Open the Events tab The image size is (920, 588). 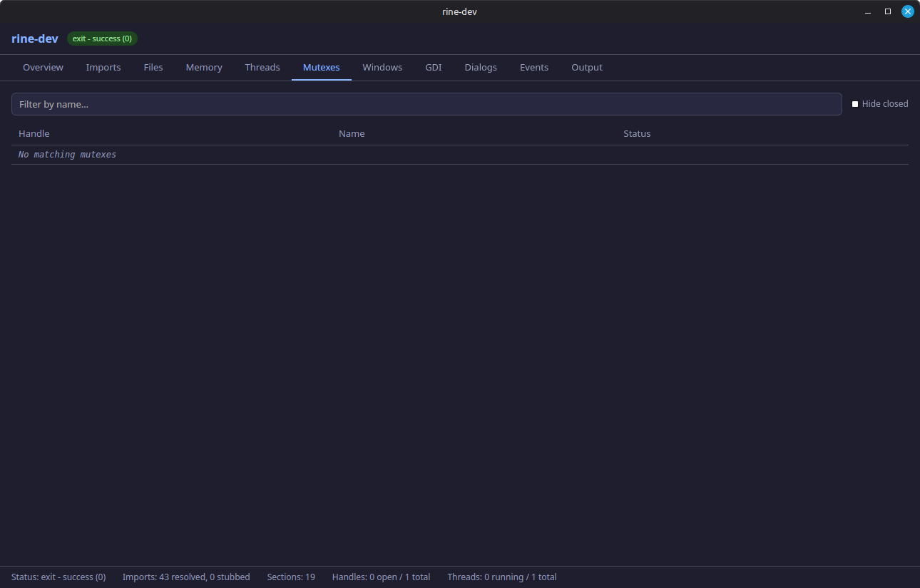(x=534, y=67)
